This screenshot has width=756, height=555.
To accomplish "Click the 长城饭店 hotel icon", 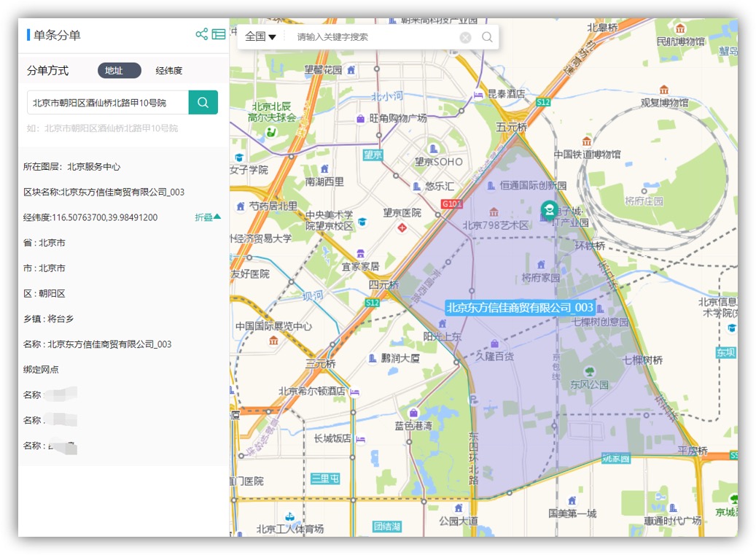I will pyautogui.click(x=359, y=439).
